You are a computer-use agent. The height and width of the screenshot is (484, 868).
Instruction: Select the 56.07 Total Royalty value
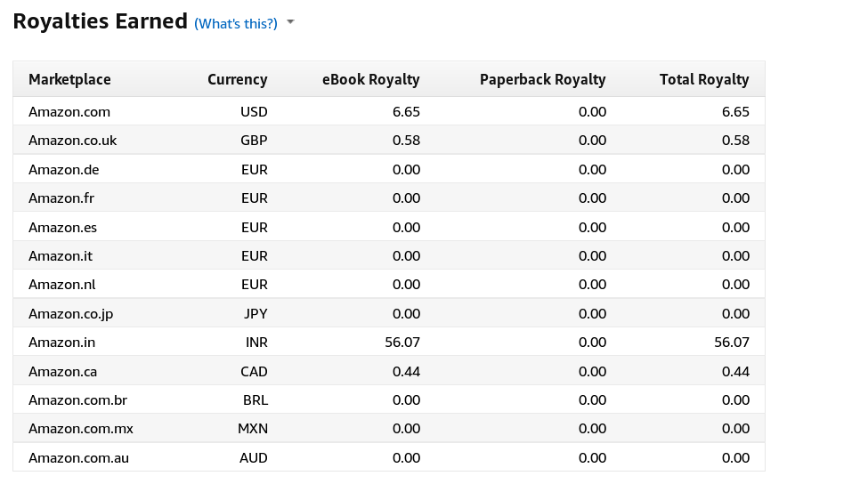(x=732, y=343)
